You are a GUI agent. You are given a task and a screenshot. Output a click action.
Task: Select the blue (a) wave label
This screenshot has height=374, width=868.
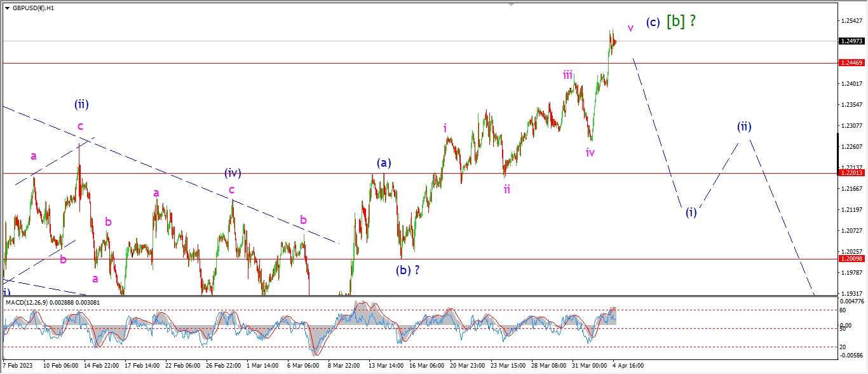[x=383, y=163]
